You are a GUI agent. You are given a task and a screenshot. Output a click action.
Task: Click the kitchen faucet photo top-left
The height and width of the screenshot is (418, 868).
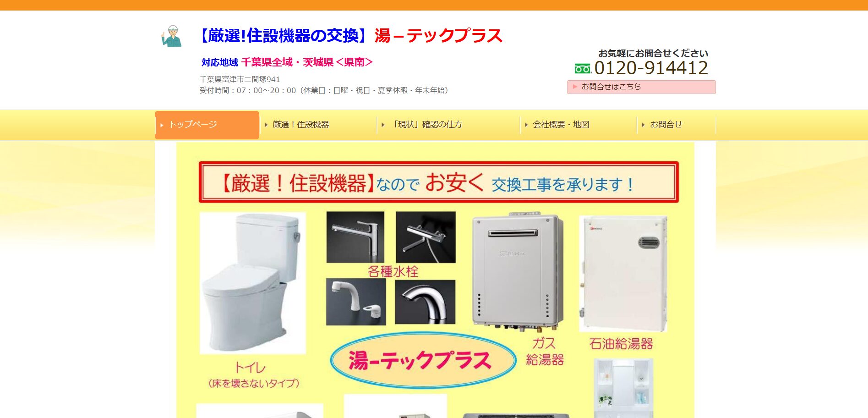pos(355,237)
